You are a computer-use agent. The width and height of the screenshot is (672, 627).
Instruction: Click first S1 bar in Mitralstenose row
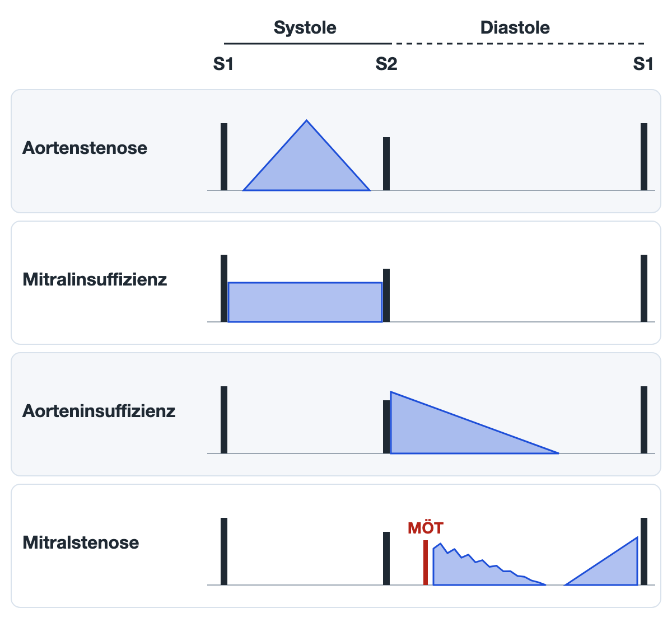pos(224,551)
